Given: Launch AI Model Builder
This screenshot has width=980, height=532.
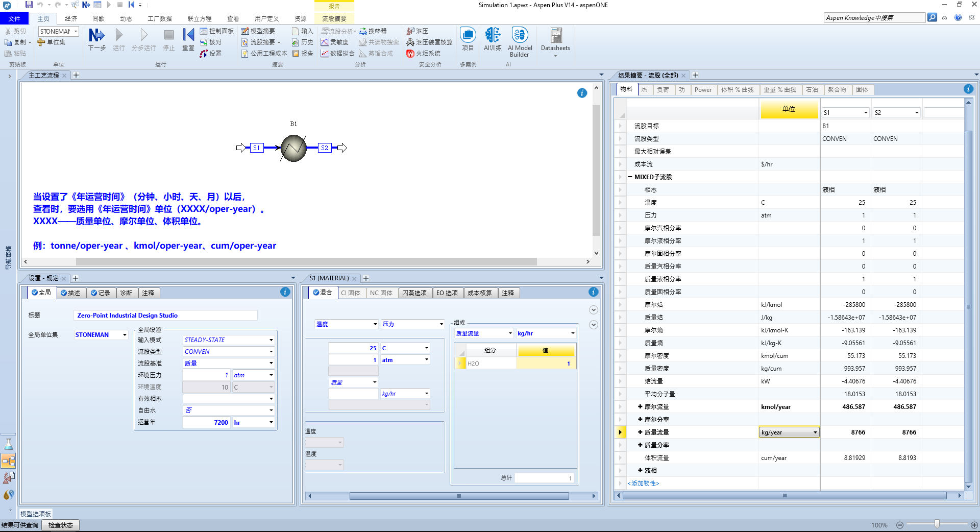Looking at the screenshot, I should (520, 42).
